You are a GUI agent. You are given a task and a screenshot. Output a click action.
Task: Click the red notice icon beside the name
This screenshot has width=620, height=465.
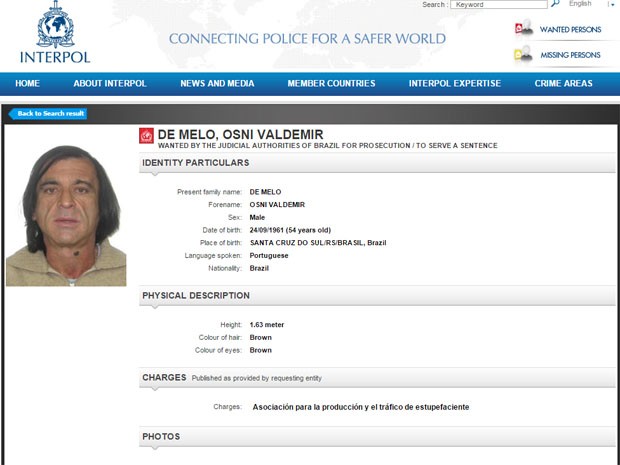[146, 136]
